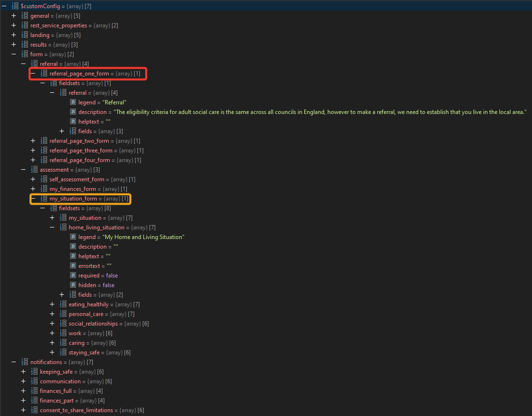Viewport: 532px width, 416px height.
Task: Click the array icon beside home_living_situation
Action: (63, 227)
